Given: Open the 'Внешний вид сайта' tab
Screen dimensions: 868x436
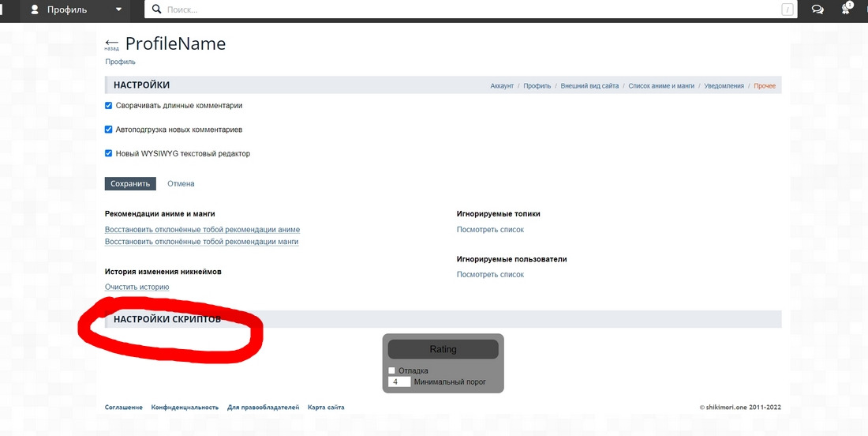Looking at the screenshot, I should click(x=589, y=85).
